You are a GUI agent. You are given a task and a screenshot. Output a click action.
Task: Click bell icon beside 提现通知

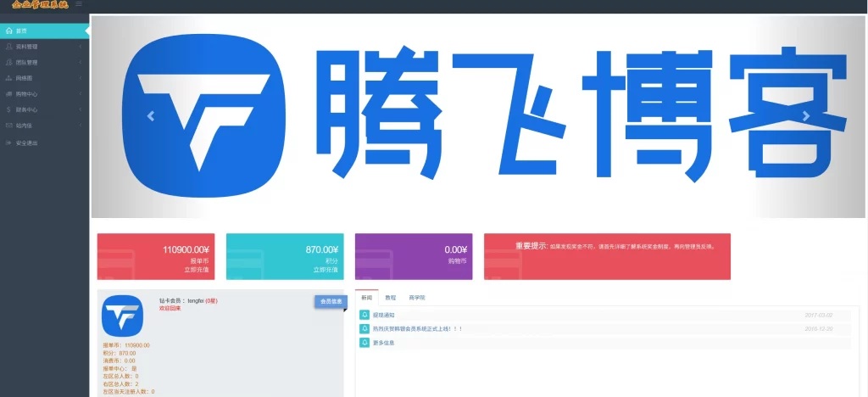coord(364,315)
